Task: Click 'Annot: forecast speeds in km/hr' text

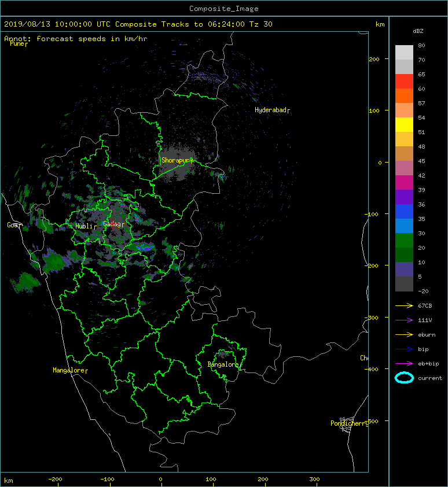Action: coord(76,39)
